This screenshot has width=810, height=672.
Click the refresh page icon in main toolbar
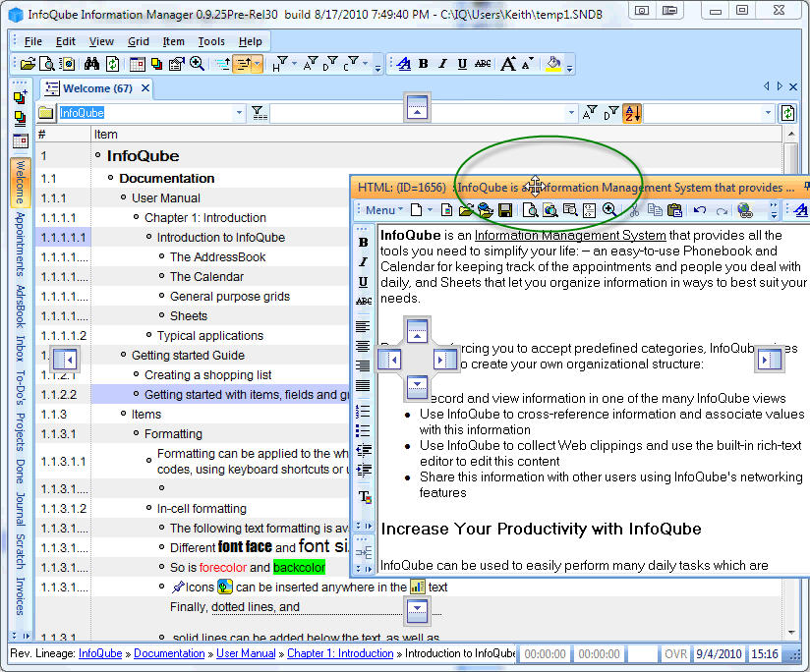(113, 64)
